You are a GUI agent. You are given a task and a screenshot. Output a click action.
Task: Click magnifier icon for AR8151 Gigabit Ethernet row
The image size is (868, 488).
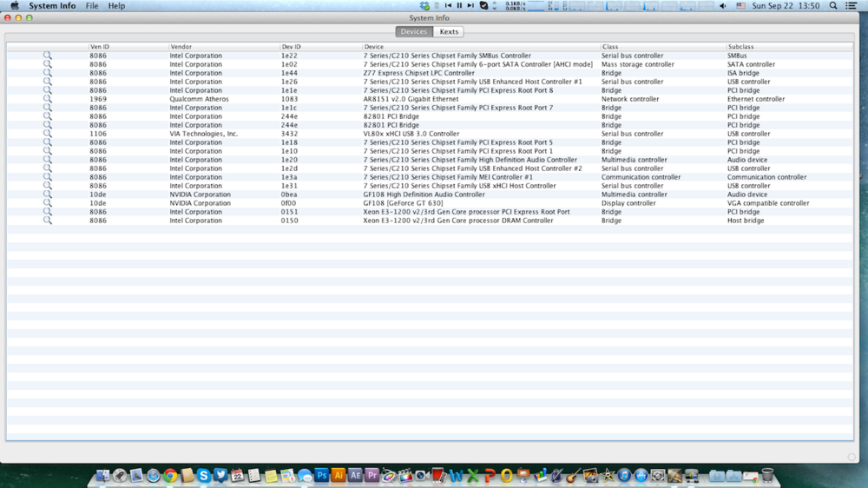click(48, 99)
